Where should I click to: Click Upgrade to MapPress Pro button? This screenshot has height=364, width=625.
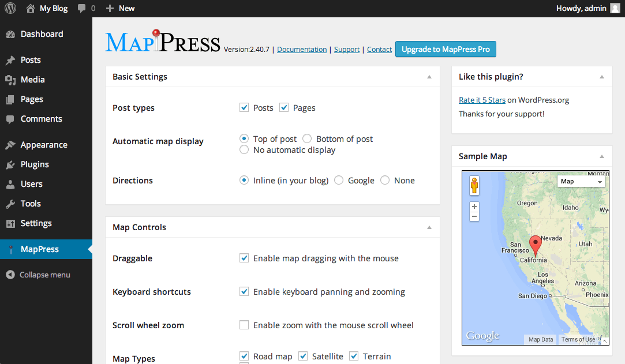pos(446,50)
